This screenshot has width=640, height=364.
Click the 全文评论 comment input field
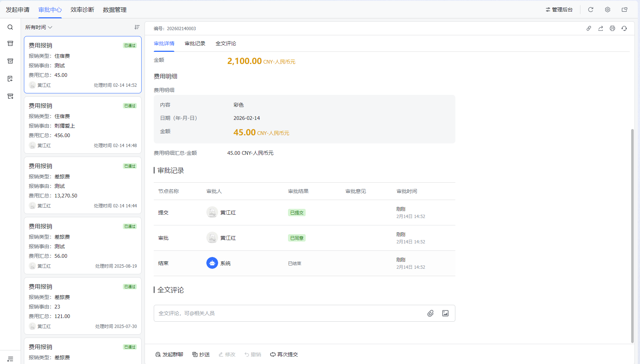click(287, 313)
